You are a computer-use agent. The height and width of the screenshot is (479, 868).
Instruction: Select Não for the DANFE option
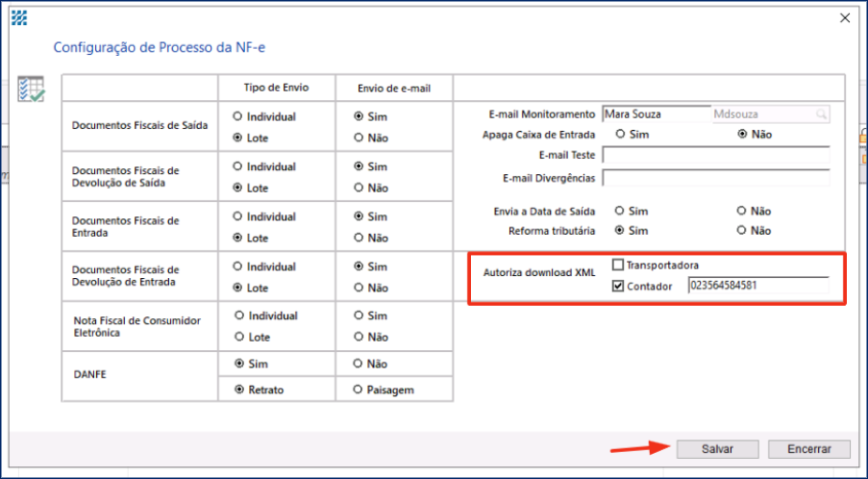(x=359, y=364)
